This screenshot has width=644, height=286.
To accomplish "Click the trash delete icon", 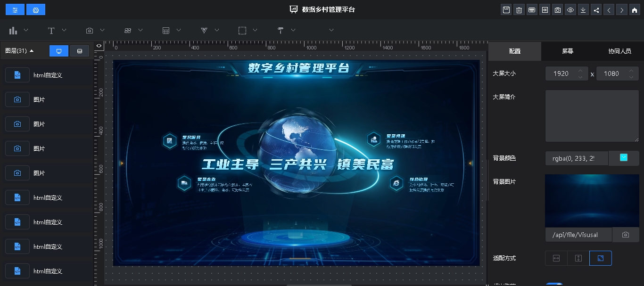I will [x=519, y=10].
